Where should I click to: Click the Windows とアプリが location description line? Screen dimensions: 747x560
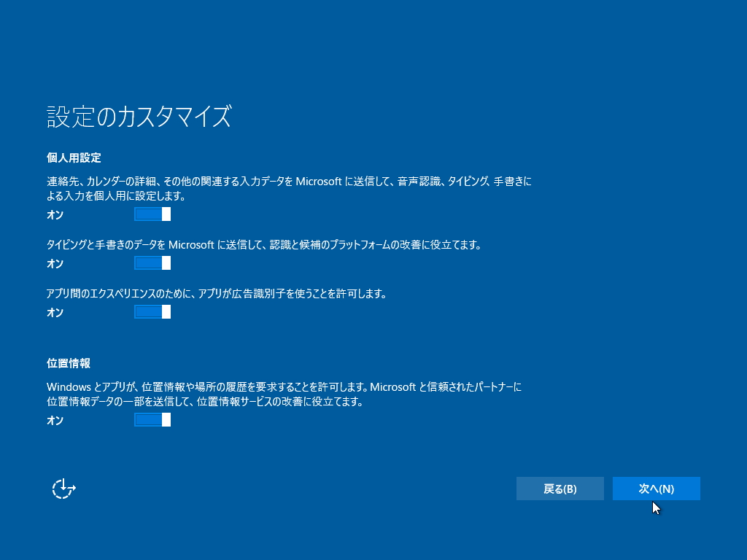pyautogui.click(x=285, y=387)
